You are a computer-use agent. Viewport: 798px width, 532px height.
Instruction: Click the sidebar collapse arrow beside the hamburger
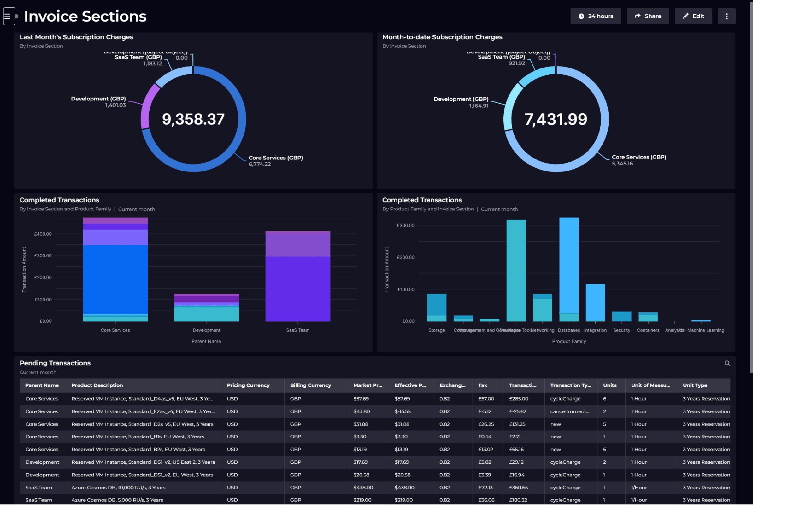click(x=17, y=17)
